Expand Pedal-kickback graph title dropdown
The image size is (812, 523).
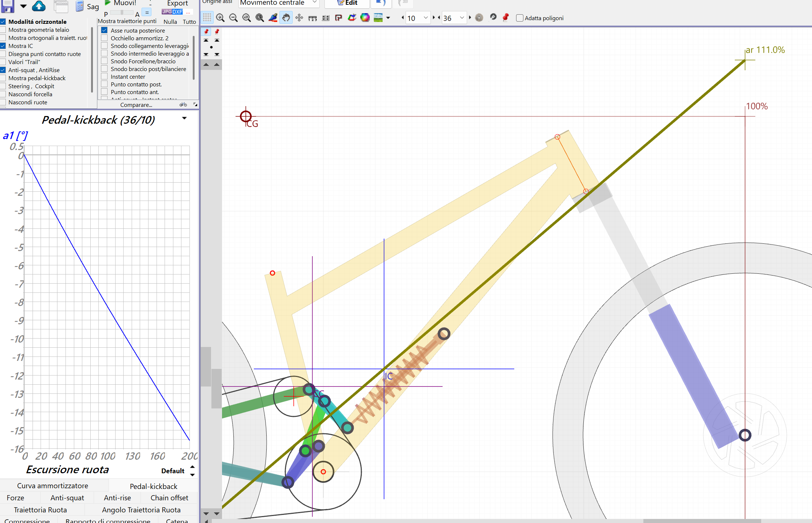pos(184,118)
